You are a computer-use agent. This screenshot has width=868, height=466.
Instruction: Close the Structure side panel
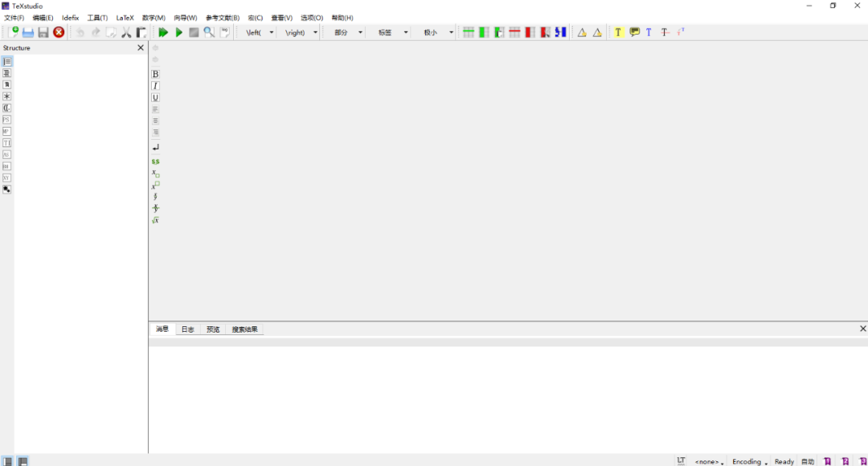141,47
